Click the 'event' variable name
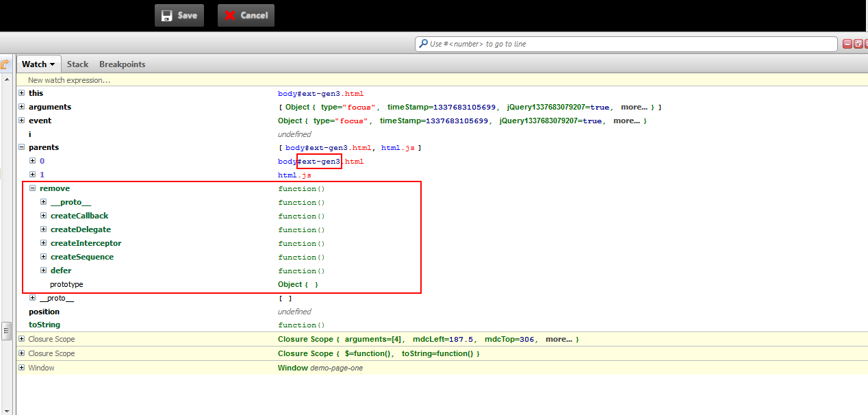The width and height of the screenshot is (868, 415). pos(40,121)
